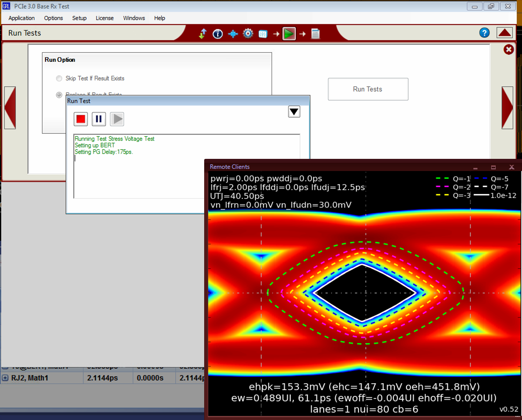Viewport: 522px width, 420px height.
Task: Open the Setup menu
Action: [x=79, y=18]
